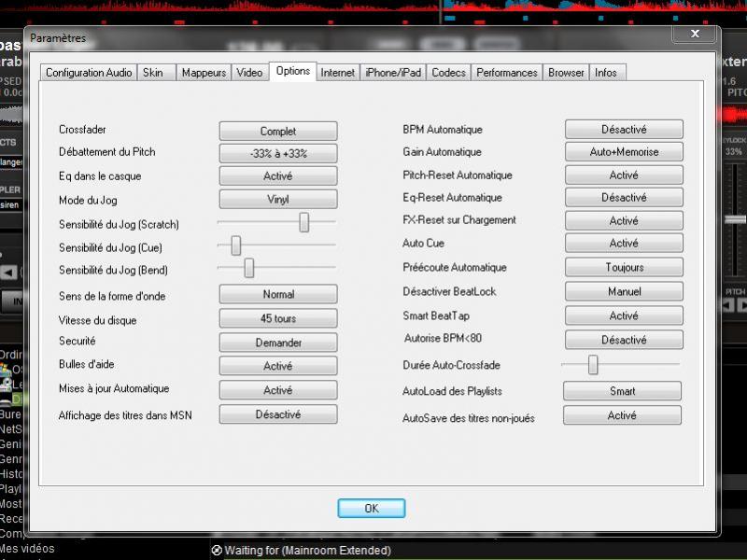Viewport: 747px width, 560px height.
Task: Toggle Affichage des titres dans MSN
Action: pyautogui.click(x=278, y=414)
